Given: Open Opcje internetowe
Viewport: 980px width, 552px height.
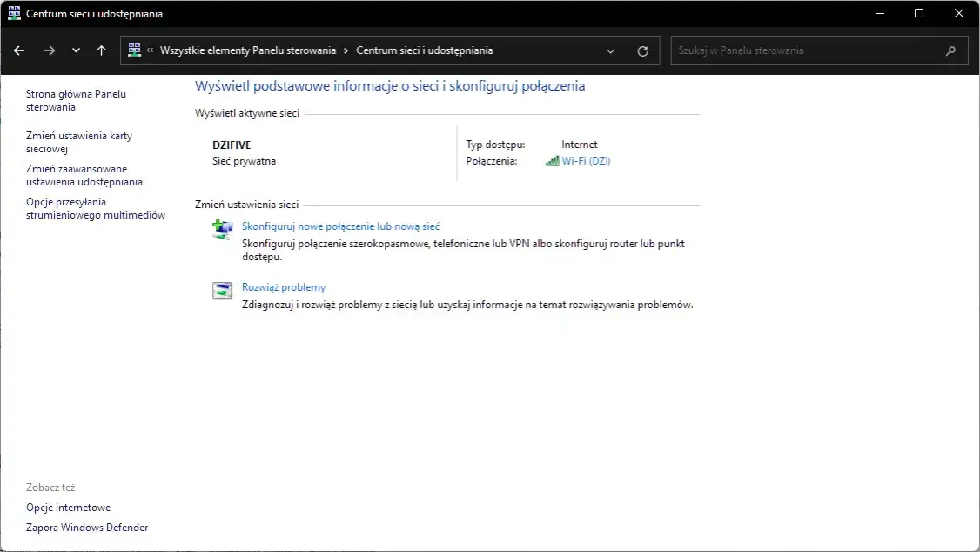Looking at the screenshot, I should coord(68,508).
